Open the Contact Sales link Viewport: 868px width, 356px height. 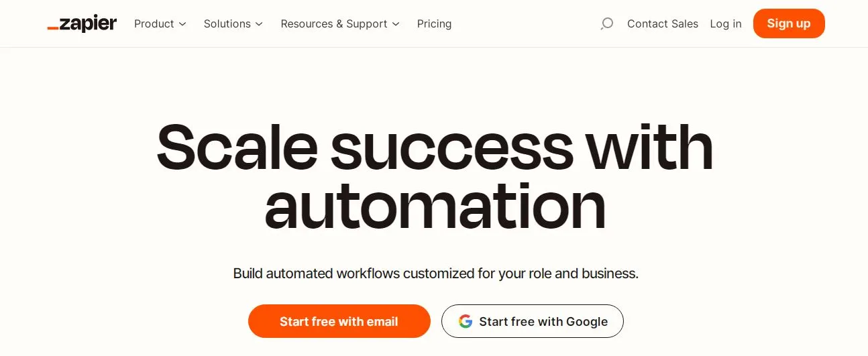click(x=663, y=23)
